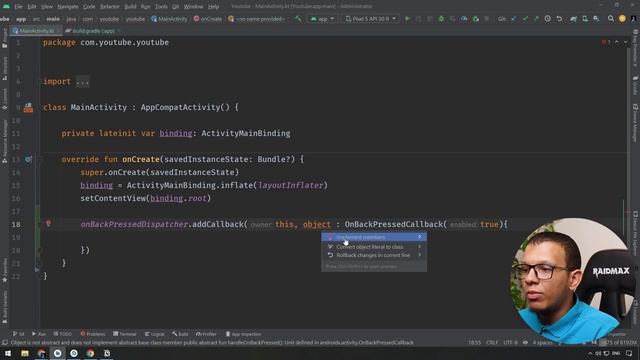
Task: Open the App Inspection tool window
Action: (x=244, y=334)
